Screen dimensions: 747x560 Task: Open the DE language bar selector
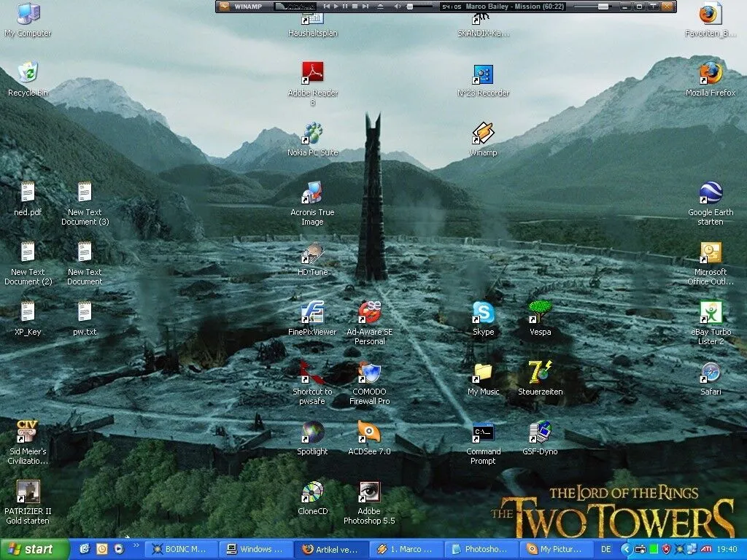tap(605, 549)
